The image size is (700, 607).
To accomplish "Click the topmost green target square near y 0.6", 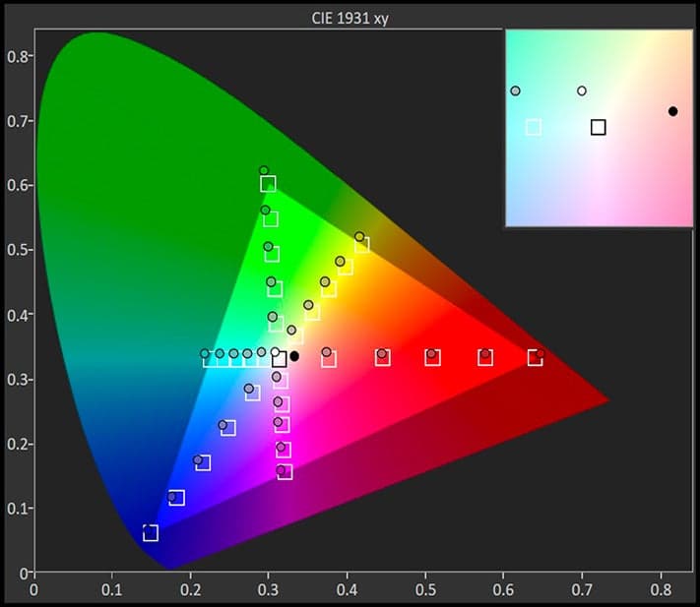I will point(268,184).
